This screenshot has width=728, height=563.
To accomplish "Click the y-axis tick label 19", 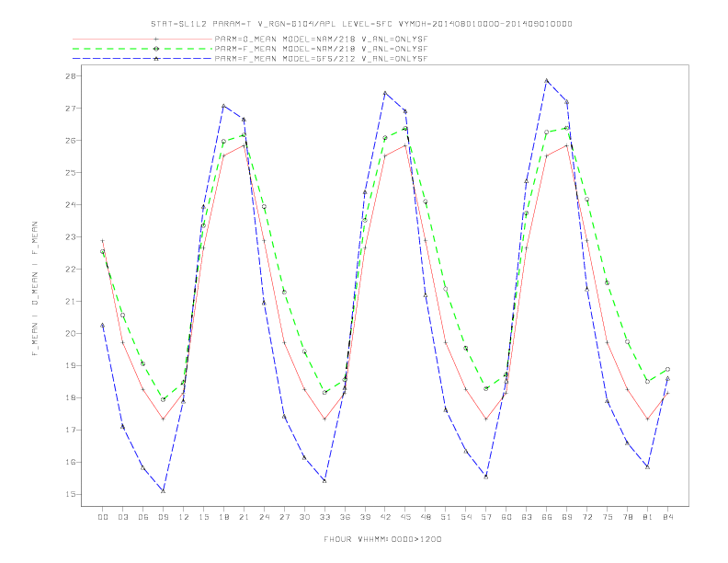I will [x=70, y=365].
